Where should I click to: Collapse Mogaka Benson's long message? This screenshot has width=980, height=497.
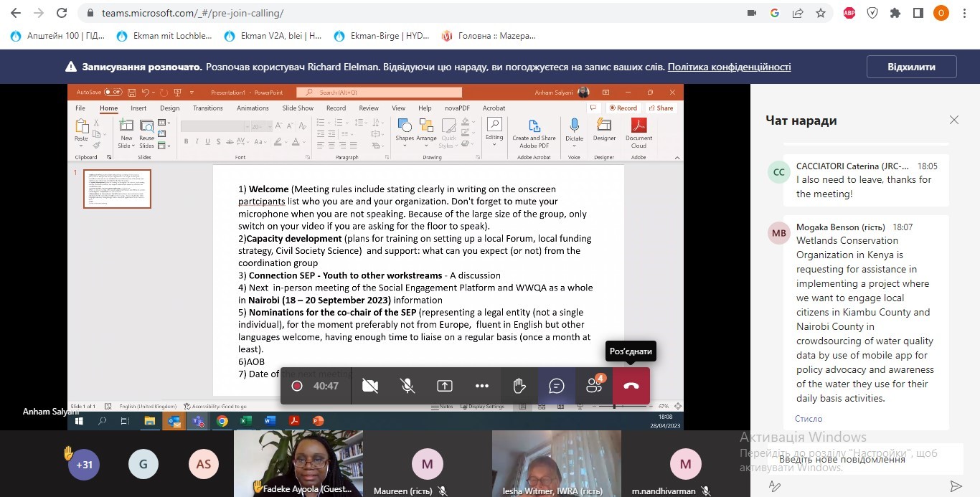(x=809, y=418)
